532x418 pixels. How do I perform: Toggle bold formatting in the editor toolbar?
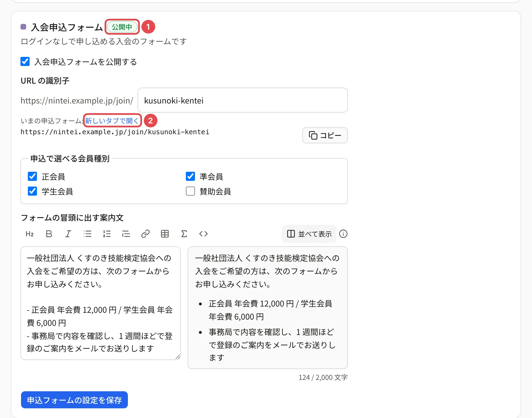point(49,234)
